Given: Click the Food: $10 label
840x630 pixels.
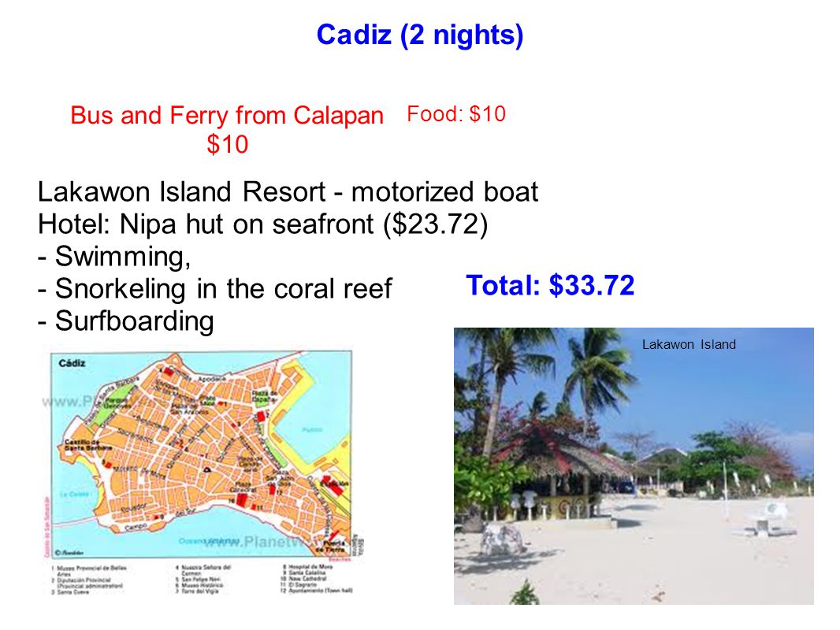Looking at the screenshot, I should coord(456,114).
